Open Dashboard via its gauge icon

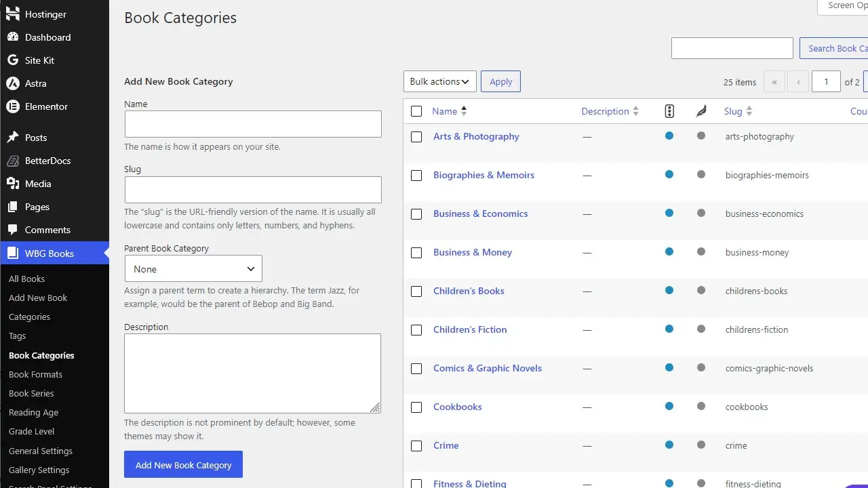click(x=12, y=37)
